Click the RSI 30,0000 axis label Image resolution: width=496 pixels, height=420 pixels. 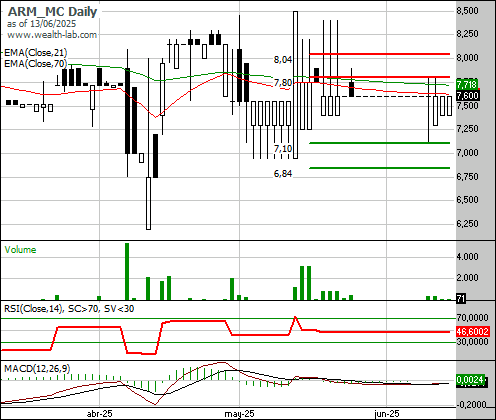(x=473, y=342)
